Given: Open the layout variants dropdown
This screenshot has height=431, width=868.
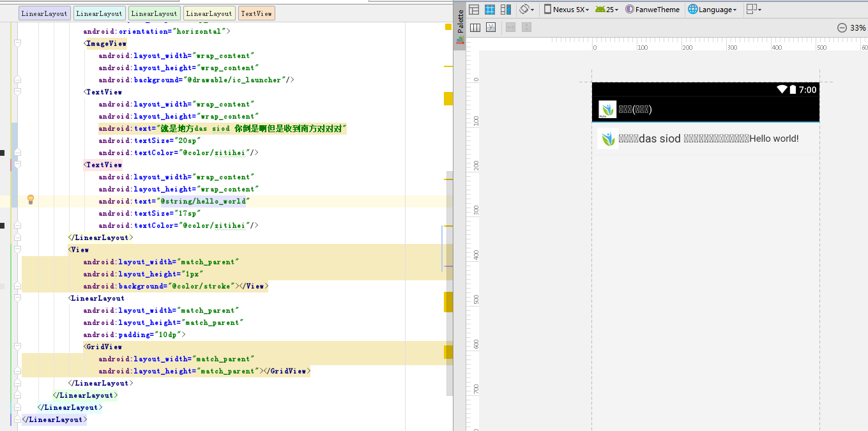Looking at the screenshot, I should (754, 10).
